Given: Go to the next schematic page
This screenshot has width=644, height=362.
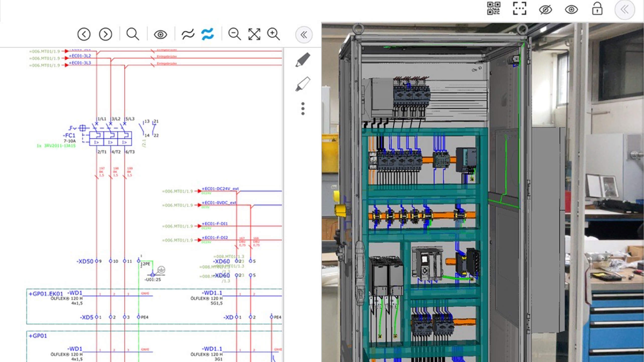Looking at the screenshot, I should [x=105, y=34].
